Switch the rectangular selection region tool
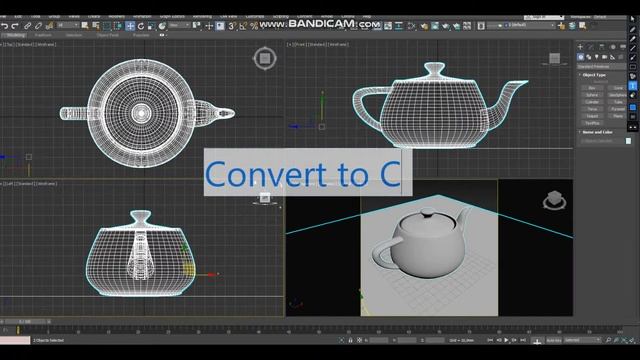This screenshot has width=640, height=360. [107, 26]
